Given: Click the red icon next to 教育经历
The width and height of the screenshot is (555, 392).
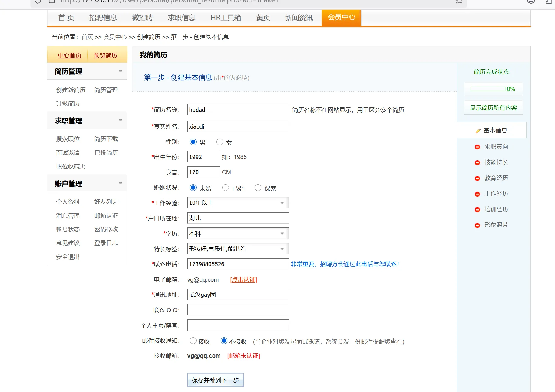Looking at the screenshot, I should [477, 178].
